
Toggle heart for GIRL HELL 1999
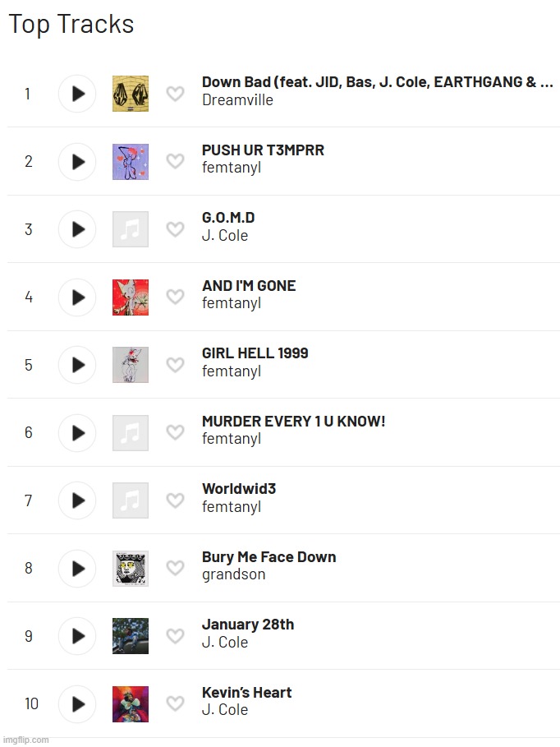pyautogui.click(x=175, y=364)
